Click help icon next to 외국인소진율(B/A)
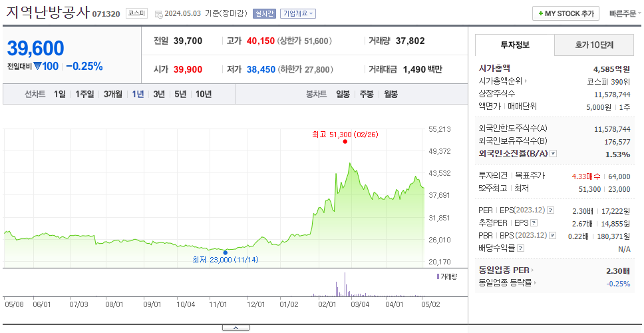 point(554,154)
